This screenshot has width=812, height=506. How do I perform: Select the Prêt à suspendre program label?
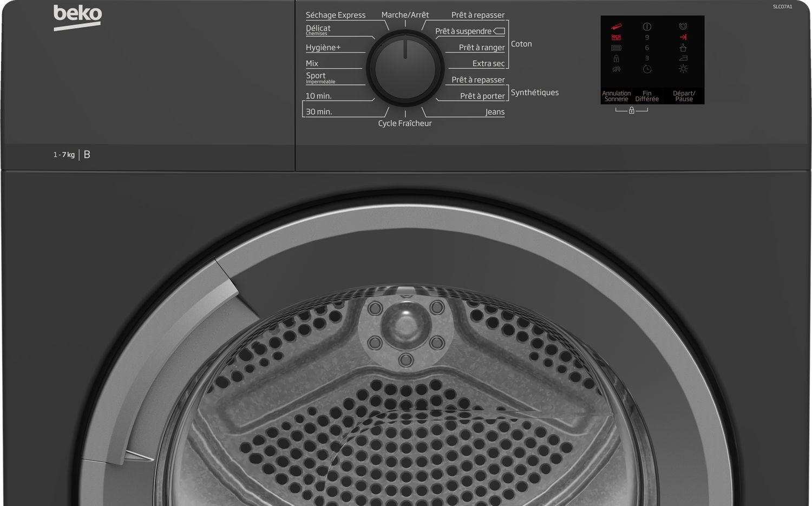point(463,31)
